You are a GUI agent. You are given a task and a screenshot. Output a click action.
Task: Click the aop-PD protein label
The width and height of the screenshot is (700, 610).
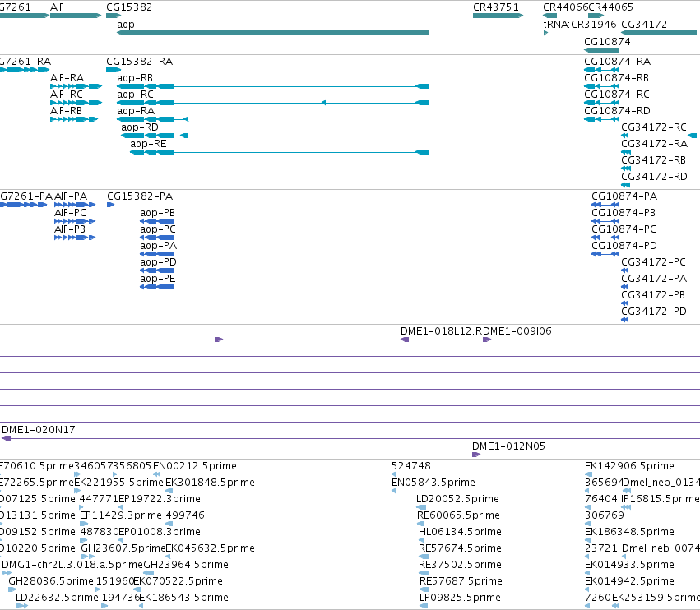tap(159, 263)
